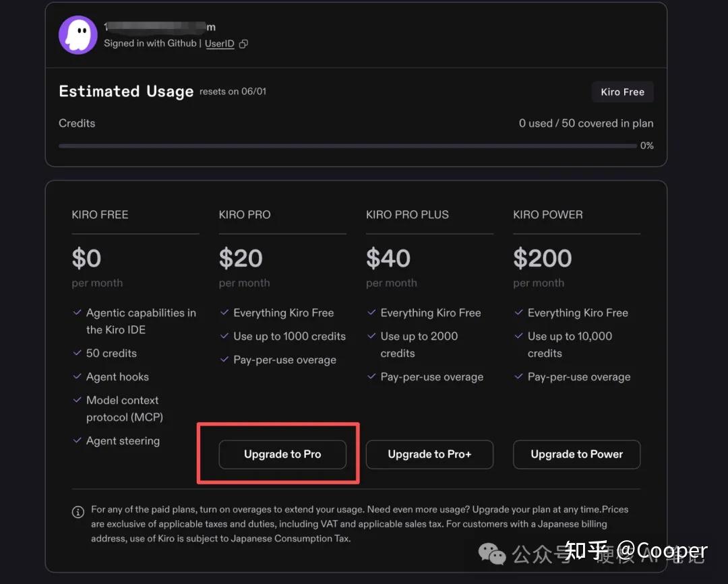
Task: Copy the UserID using the copy icon
Action: pos(243,44)
